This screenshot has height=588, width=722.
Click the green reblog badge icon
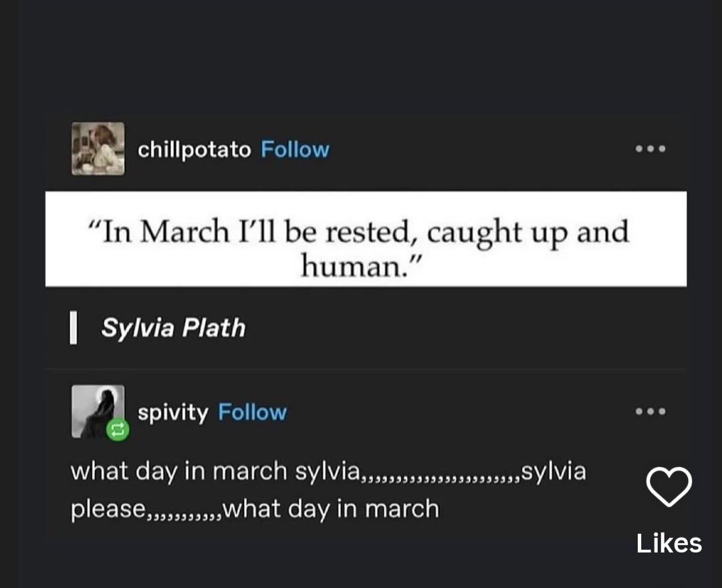click(x=117, y=431)
